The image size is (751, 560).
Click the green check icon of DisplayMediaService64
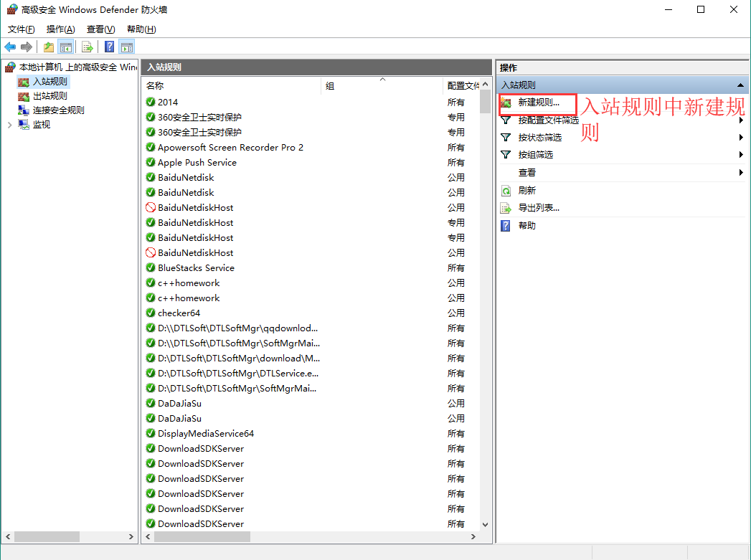[x=151, y=433]
